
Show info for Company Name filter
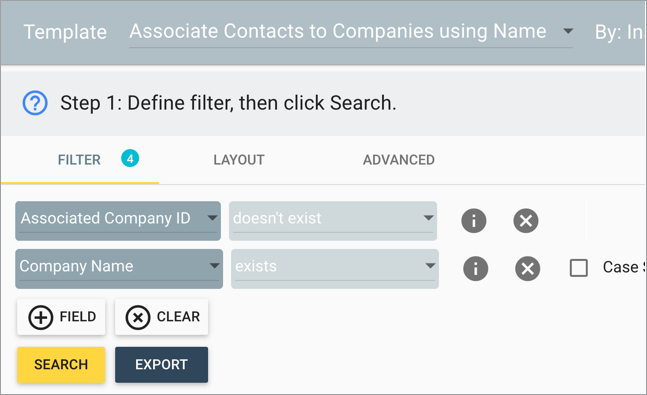(476, 268)
